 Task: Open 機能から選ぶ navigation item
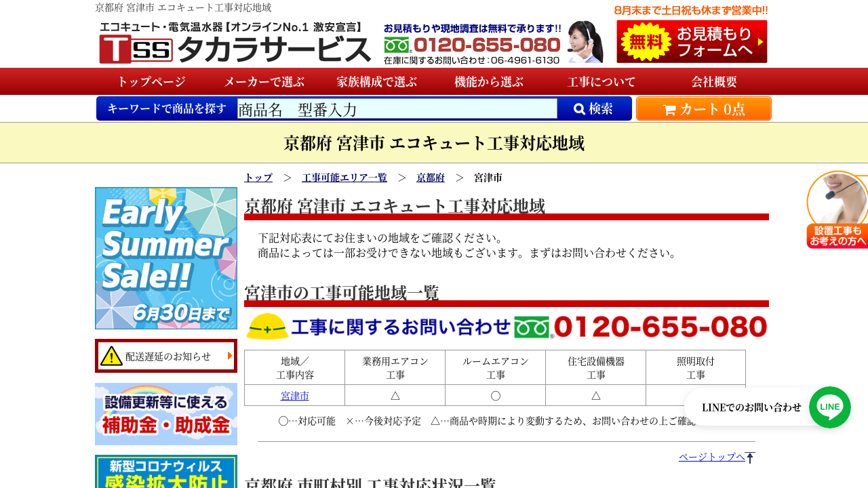coord(489,82)
